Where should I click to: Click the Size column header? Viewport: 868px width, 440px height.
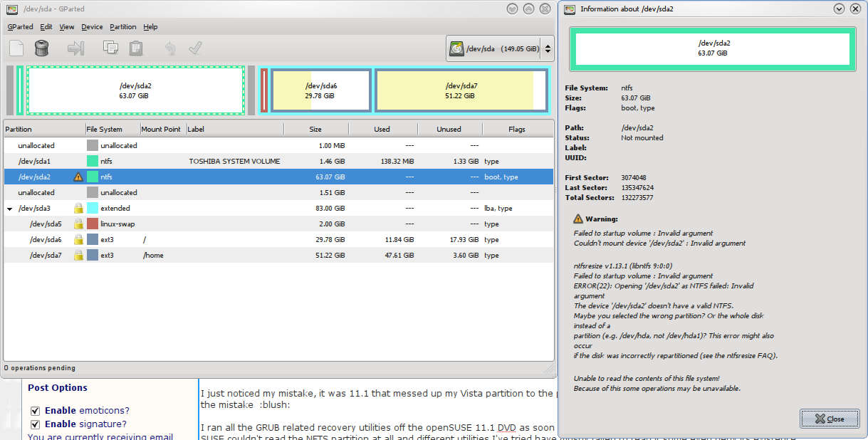(x=315, y=130)
